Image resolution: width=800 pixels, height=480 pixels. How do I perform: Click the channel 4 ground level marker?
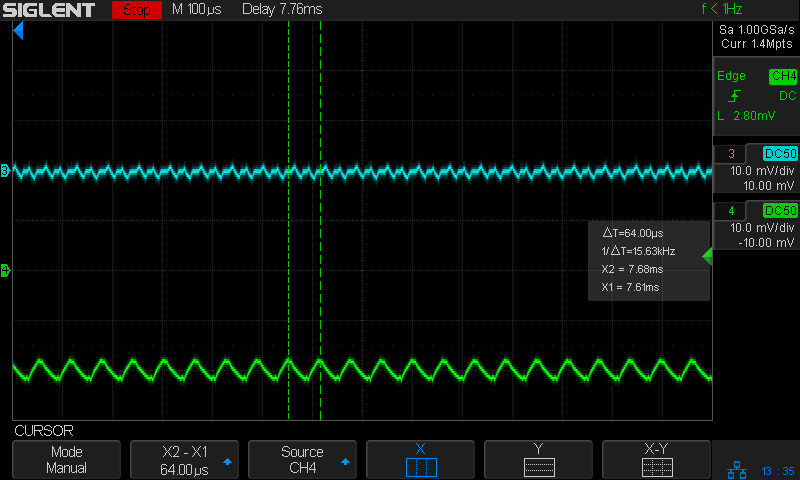(x=5, y=270)
